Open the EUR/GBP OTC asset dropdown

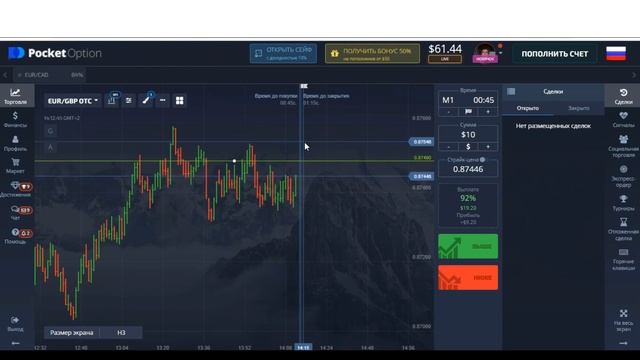[x=72, y=101]
